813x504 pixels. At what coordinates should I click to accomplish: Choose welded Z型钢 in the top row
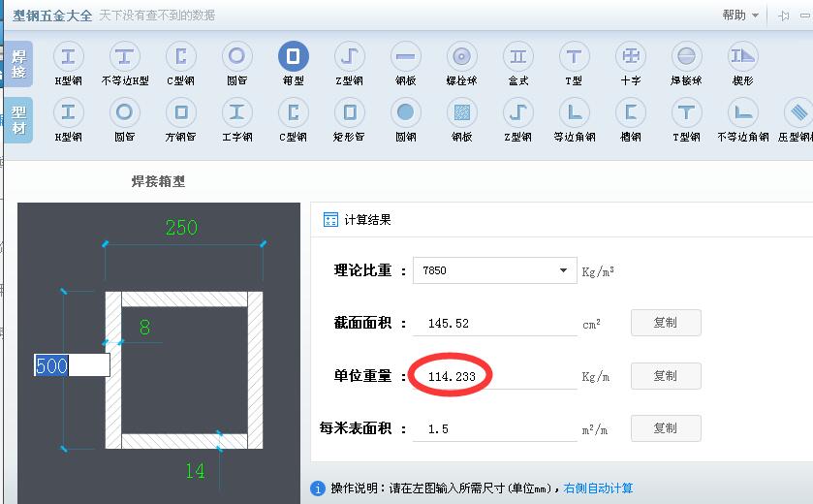coord(350,64)
